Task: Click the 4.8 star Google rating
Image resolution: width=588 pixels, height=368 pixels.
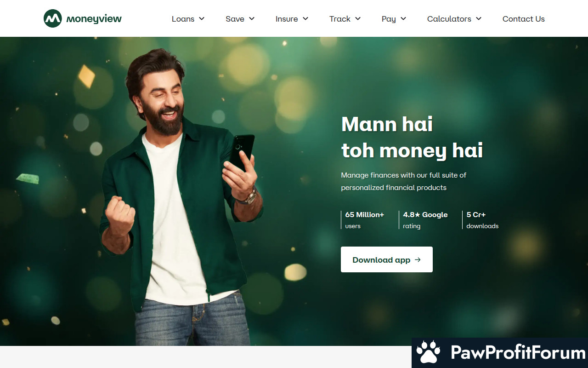Action: tap(425, 220)
